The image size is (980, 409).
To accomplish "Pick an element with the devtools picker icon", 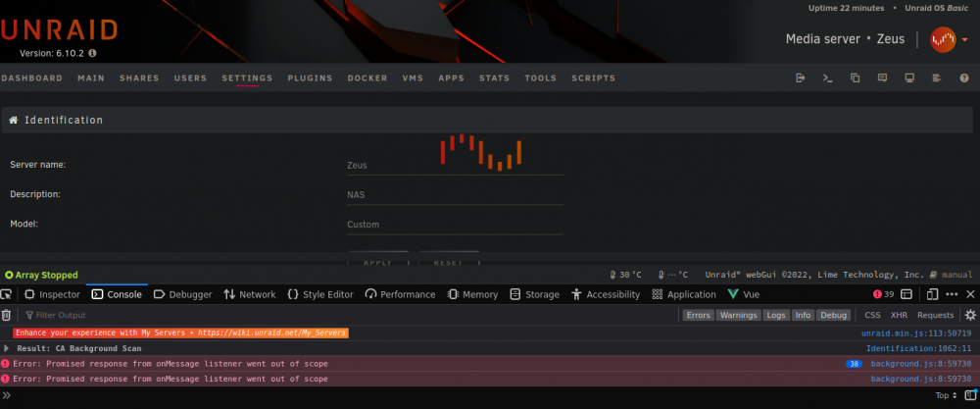I will [6, 294].
